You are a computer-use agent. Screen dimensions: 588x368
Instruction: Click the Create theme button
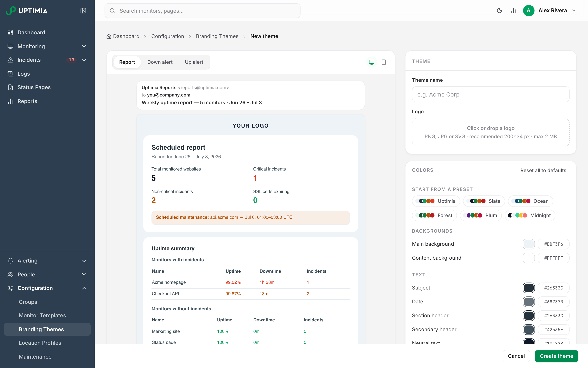point(556,356)
